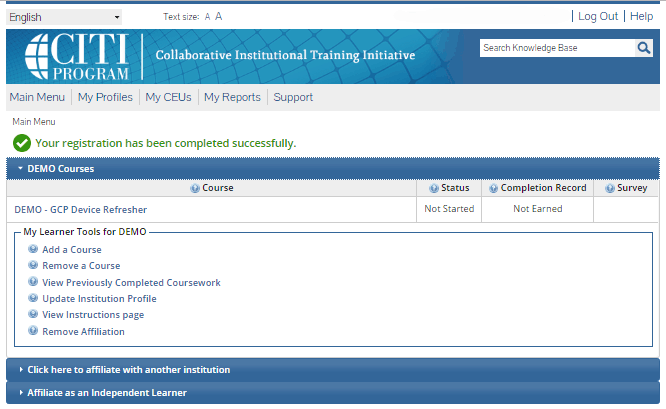Image resolution: width=666 pixels, height=409 pixels.
Task: Expand Affiliate as an Independent Learner
Action: 333,393
